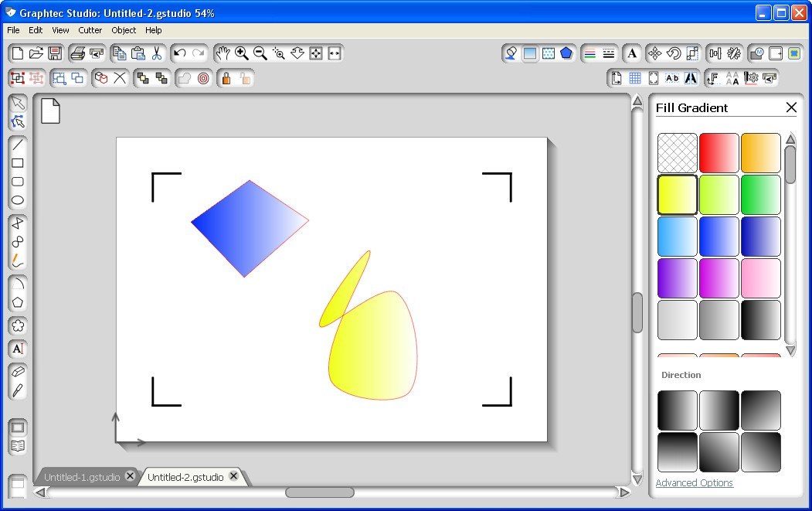
Task: Select the Rounded Rectangle tool
Action: coord(18,182)
